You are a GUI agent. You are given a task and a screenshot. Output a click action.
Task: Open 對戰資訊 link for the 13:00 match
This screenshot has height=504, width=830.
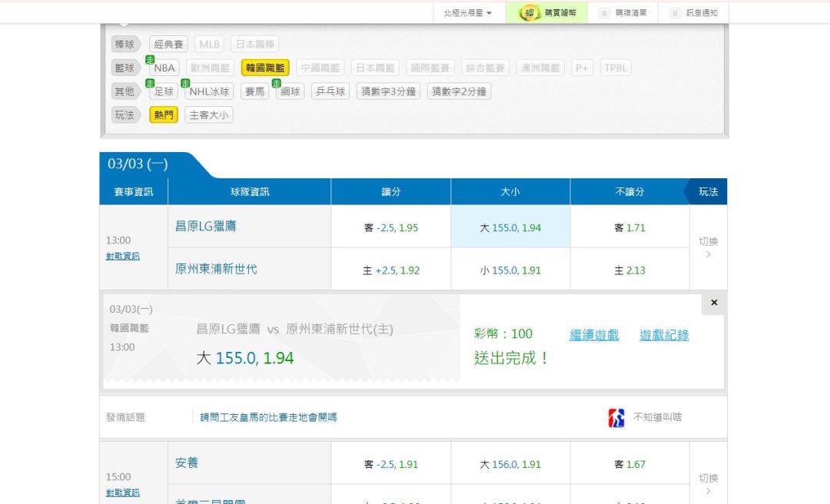[x=123, y=257]
